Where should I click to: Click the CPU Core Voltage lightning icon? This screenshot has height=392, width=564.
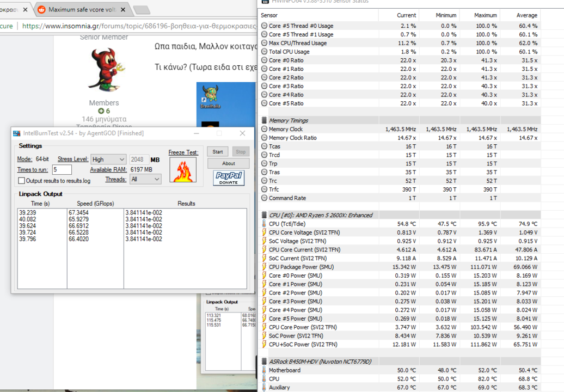click(265, 232)
